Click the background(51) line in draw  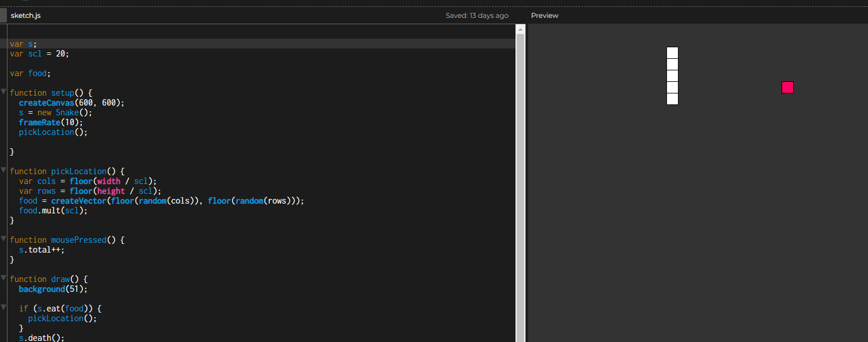(54, 289)
